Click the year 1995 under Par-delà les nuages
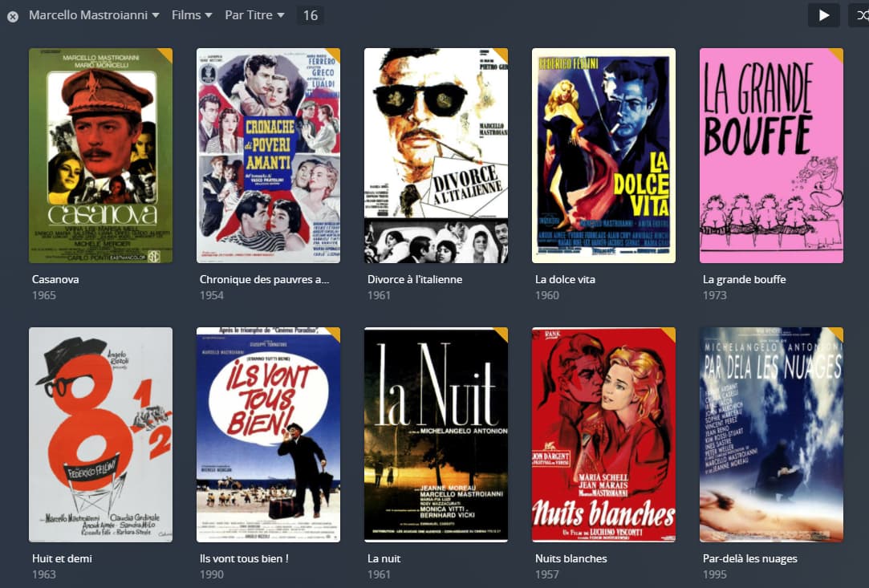 point(714,574)
